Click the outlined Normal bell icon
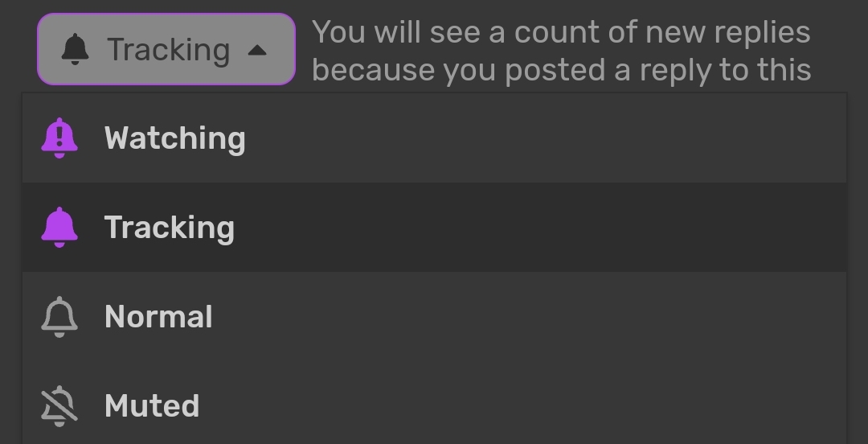Screen dimensions: 868x444 [59, 316]
